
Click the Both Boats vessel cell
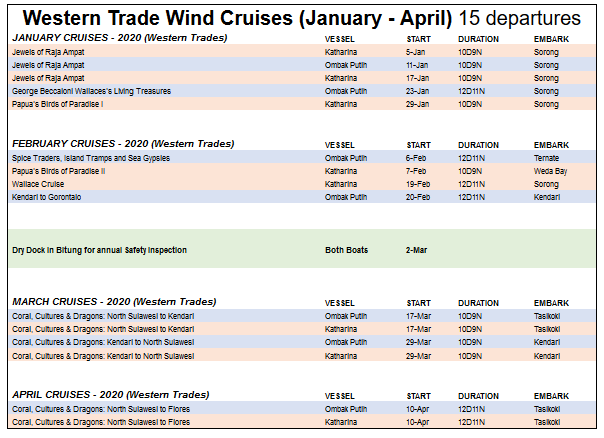pyautogui.click(x=347, y=249)
